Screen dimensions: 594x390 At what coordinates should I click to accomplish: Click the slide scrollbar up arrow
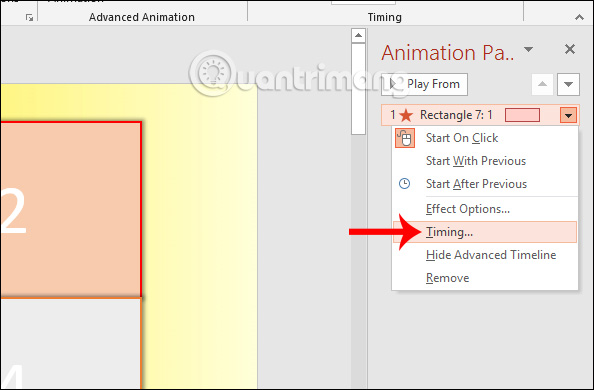[358, 36]
